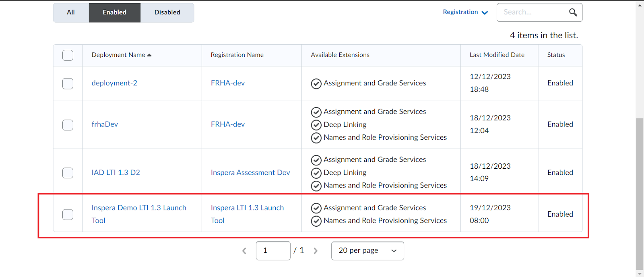Click the Status column header
The height and width of the screenshot is (277, 644).
[x=556, y=55]
